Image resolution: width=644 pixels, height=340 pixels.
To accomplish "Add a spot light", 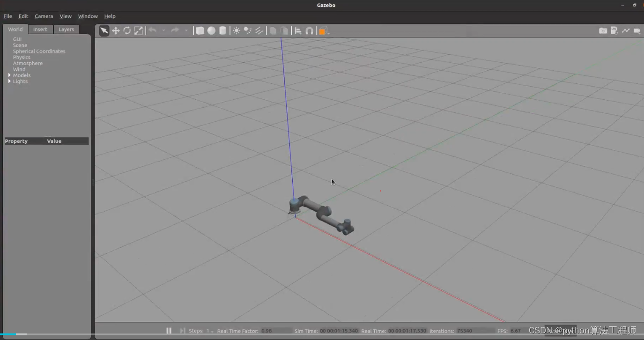I will tap(248, 31).
